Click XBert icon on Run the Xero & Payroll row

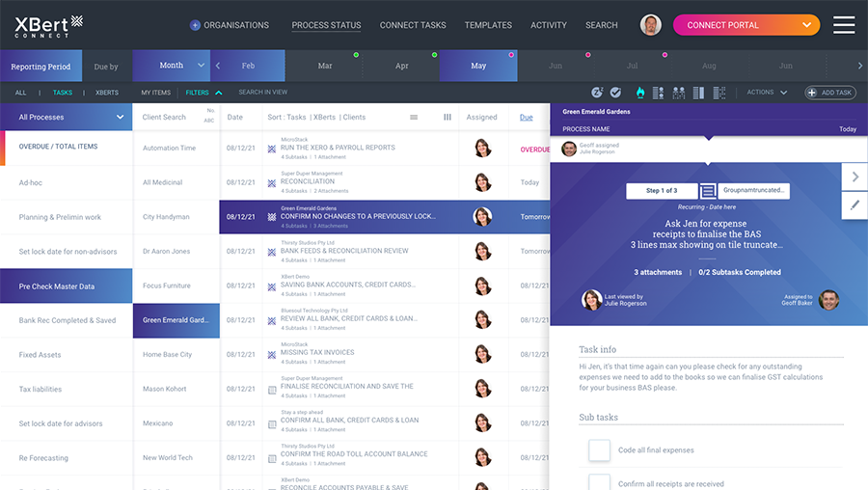(x=272, y=149)
